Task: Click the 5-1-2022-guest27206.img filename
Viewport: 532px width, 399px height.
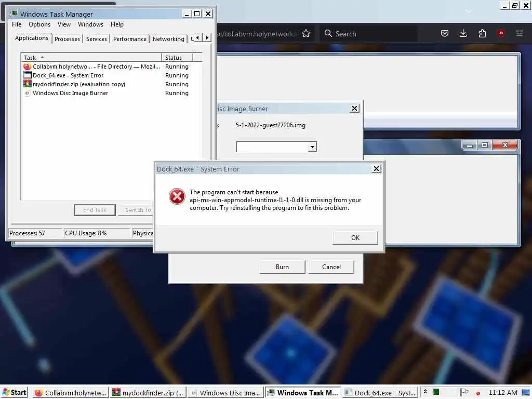Action: click(270, 125)
